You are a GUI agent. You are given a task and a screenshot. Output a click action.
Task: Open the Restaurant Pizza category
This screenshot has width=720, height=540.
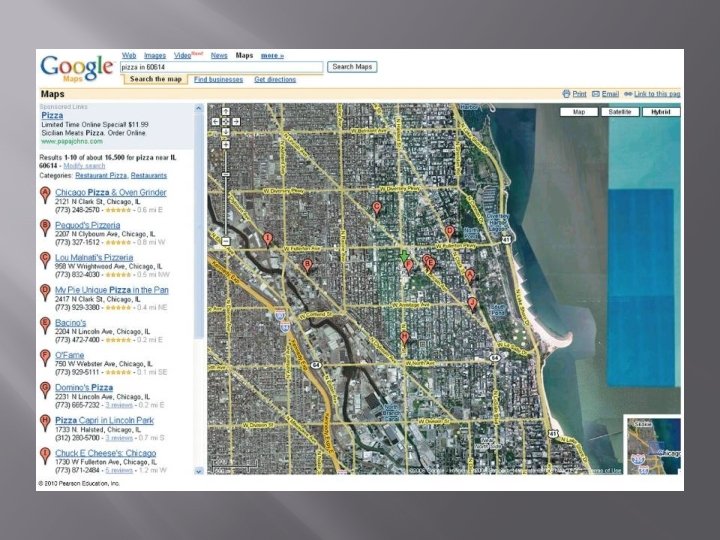tap(101, 175)
